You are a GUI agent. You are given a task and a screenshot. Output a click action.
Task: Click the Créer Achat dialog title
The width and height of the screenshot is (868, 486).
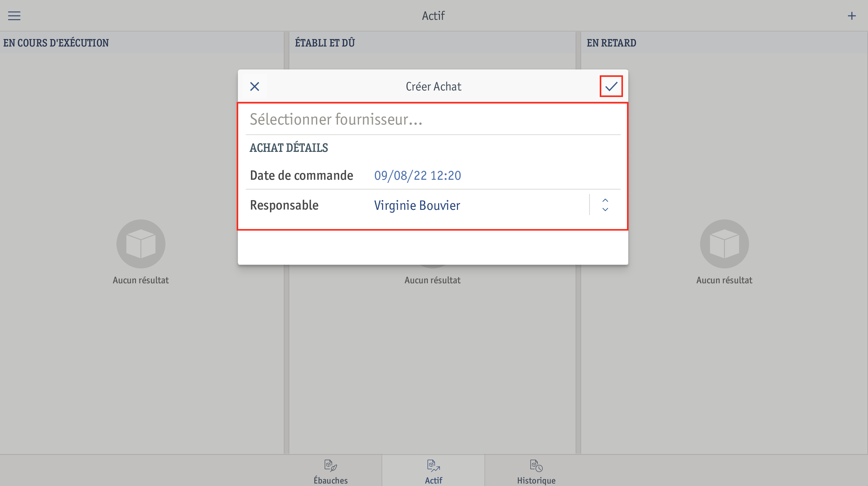point(433,86)
